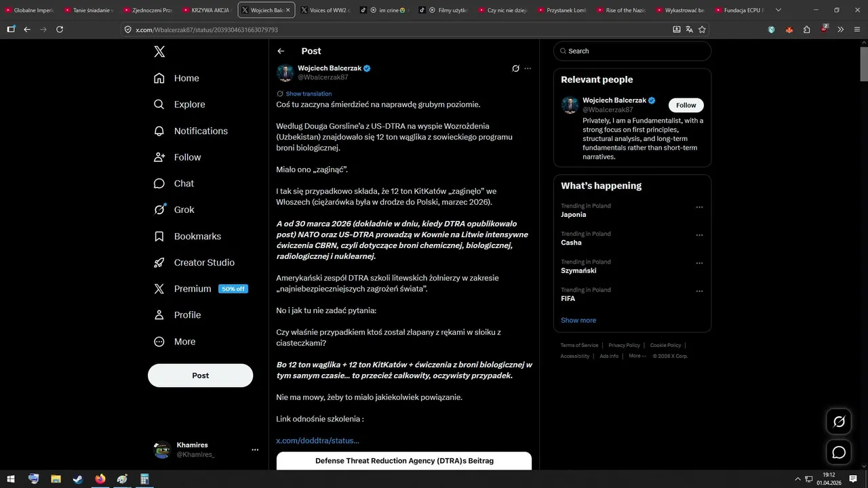
Task: Switch to the Rise of the Nazis tab
Action: pos(622,10)
